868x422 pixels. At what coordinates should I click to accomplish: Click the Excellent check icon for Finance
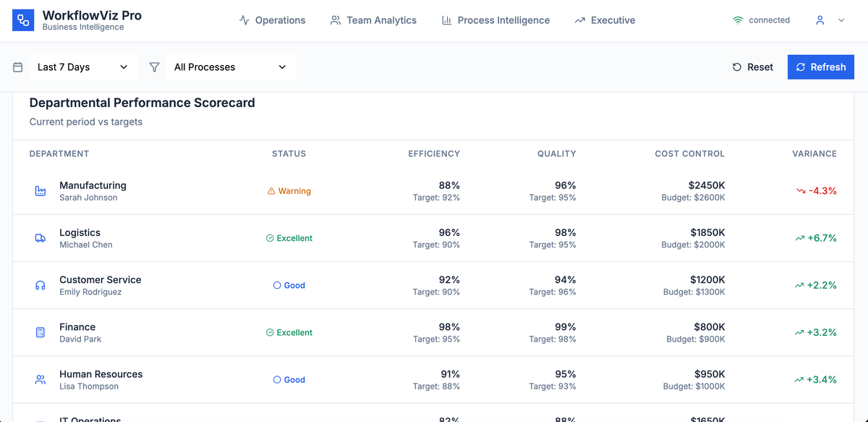click(x=270, y=332)
